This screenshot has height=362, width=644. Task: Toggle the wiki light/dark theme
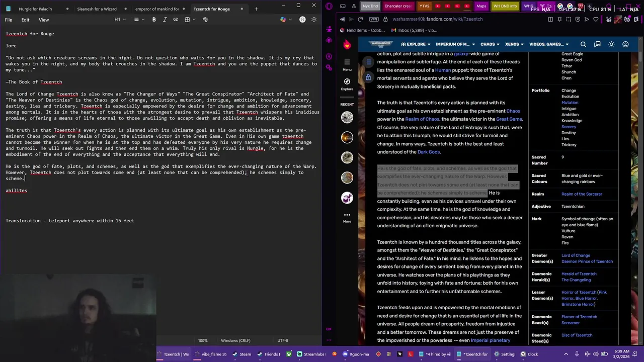pyautogui.click(x=611, y=44)
